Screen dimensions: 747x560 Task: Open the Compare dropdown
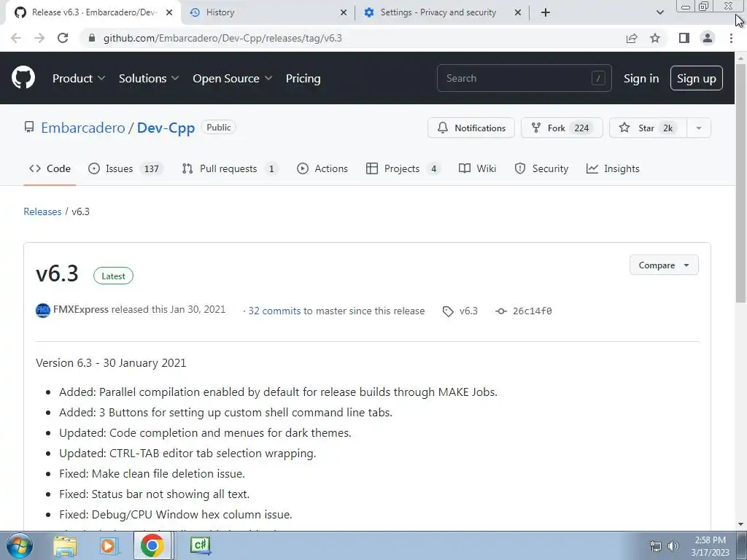click(664, 265)
